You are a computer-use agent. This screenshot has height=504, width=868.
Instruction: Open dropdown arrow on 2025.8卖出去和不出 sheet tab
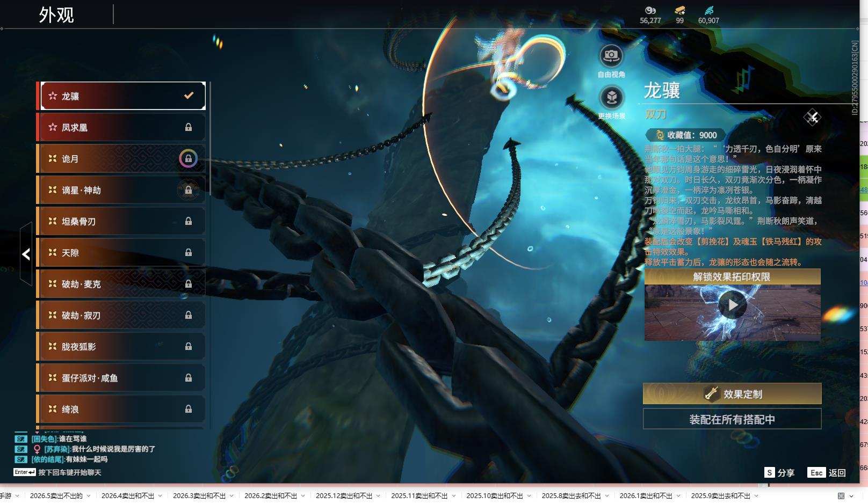point(607,496)
